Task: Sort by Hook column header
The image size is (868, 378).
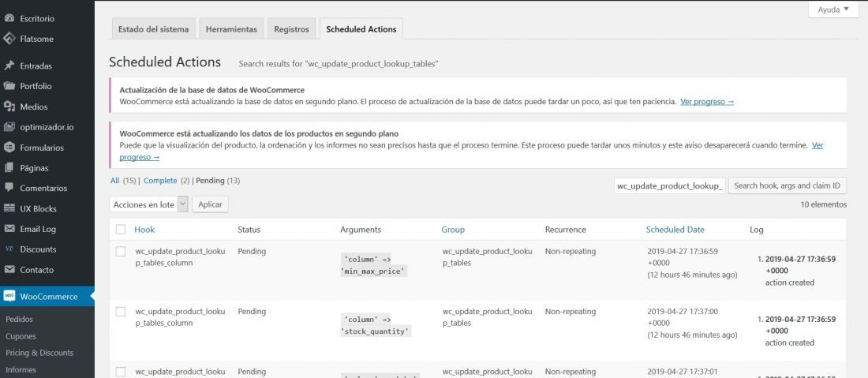Action: coord(144,229)
